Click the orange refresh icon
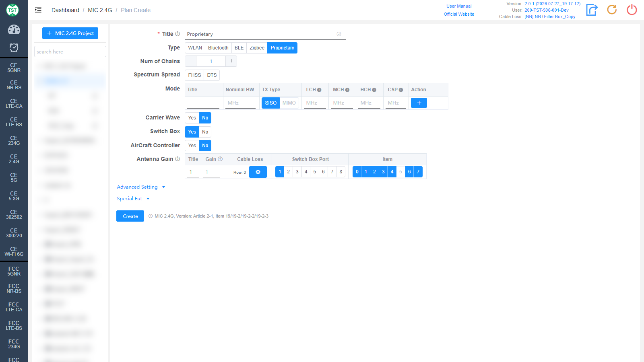The height and width of the screenshot is (362, 644). coord(612,10)
